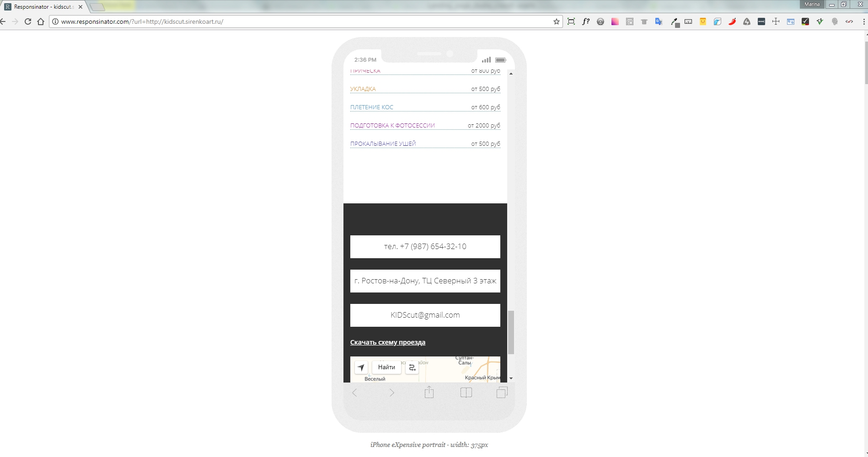
Task: View site information in address bar
Action: (55, 21)
